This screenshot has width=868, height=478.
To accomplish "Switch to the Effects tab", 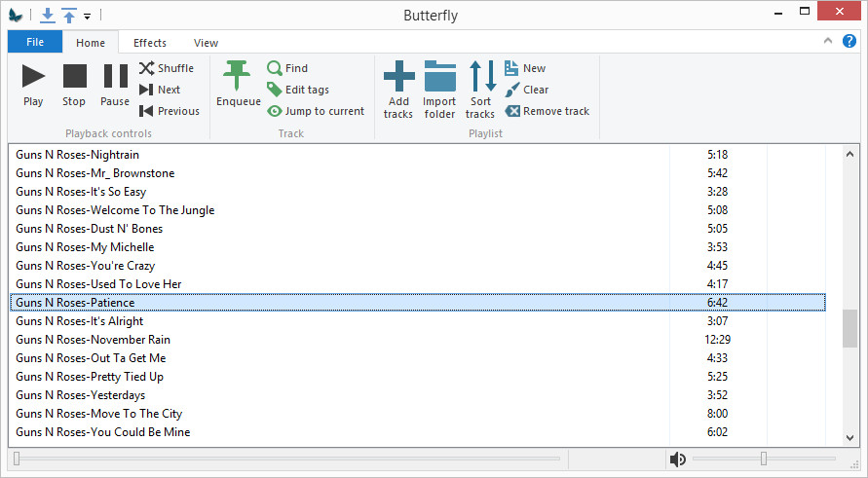I will coord(149,43).
